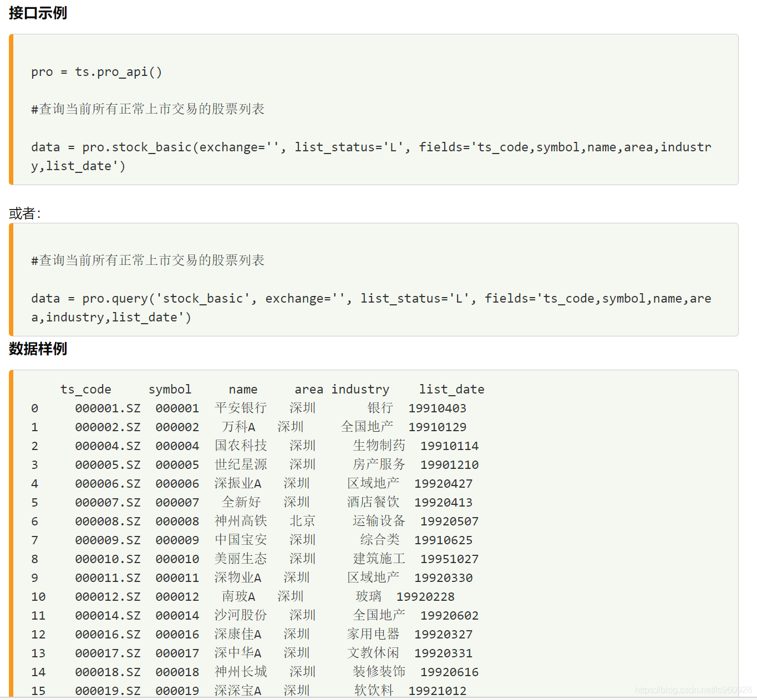Click the name column header

click(x=243, y=390)
